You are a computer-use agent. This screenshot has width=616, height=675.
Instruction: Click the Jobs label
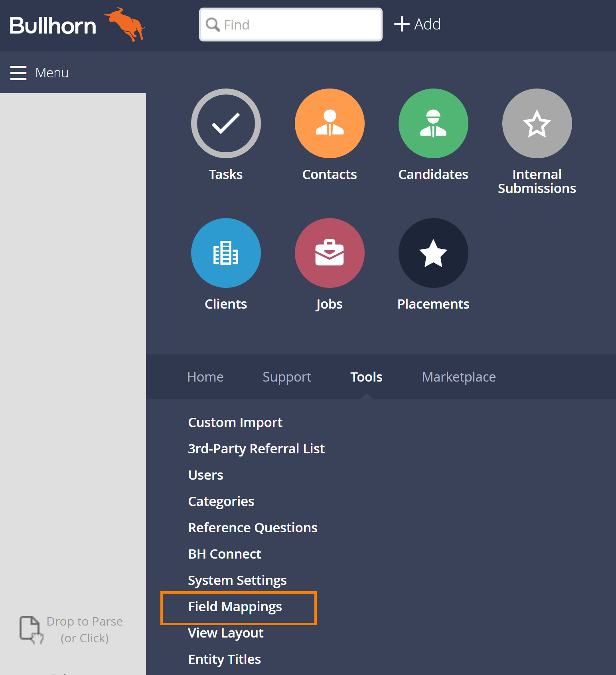pyautogui.click(x=330, y=305)
